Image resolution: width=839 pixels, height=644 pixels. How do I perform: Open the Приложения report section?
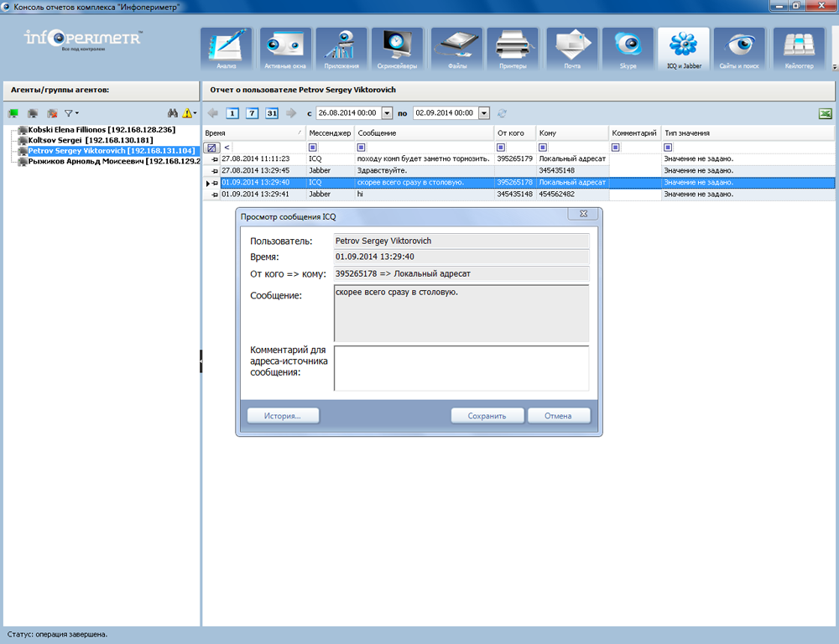click(x=341, y=49)
